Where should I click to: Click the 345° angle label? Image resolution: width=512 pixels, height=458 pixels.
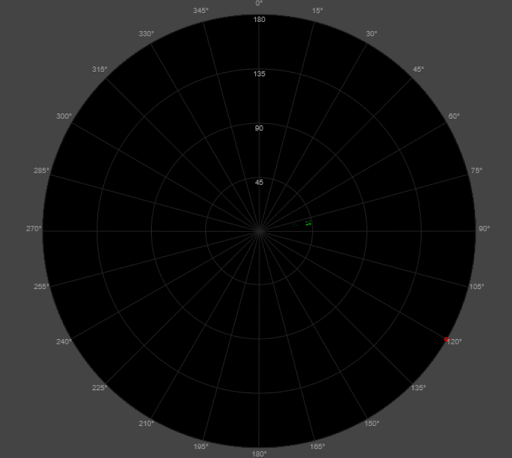pyautogui.click(x=201, y=11)
